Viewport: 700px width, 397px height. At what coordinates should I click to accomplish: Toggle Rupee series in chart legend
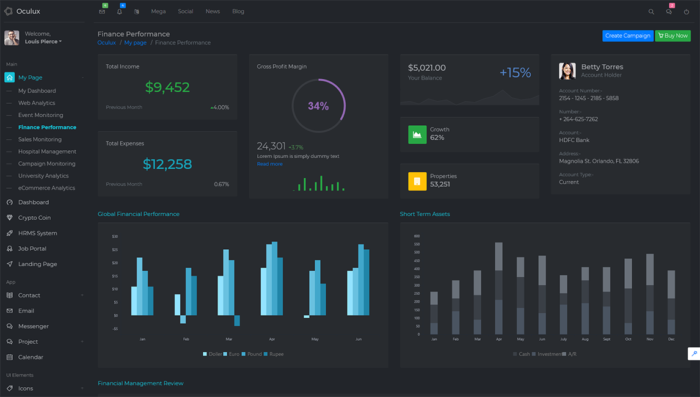273,354
